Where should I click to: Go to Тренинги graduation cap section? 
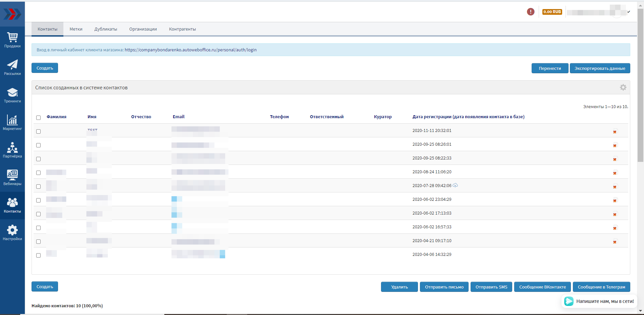click(x=12, y=95)
